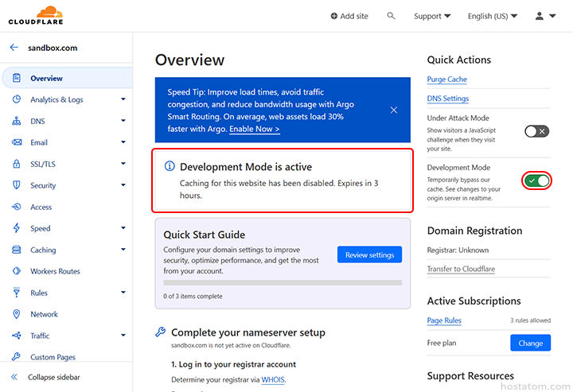Turn off Development Mode toggle
Image resolution: width=573 pixels, height=392 pixels.
point(536,180)
